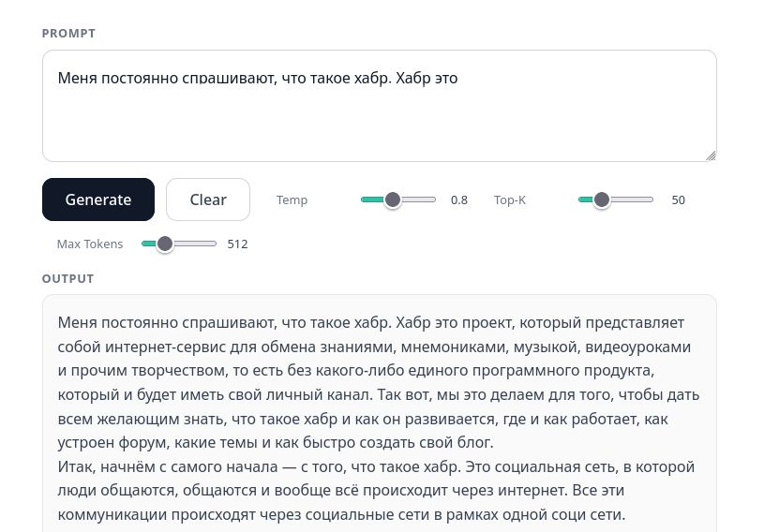The height and width of the screenshot is (532, 764).
Task: Click output line starting 'коммуникации происходят'
Action: coord(341,514)
